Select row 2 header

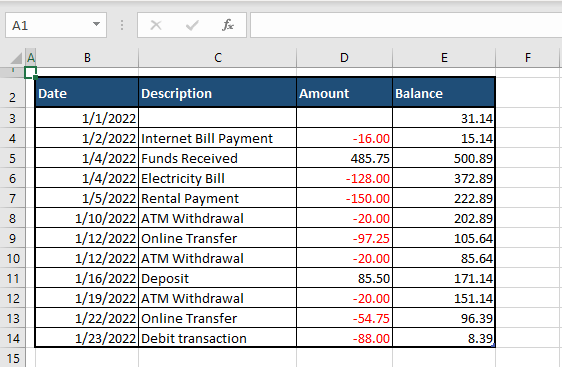[x=13, y=92]
